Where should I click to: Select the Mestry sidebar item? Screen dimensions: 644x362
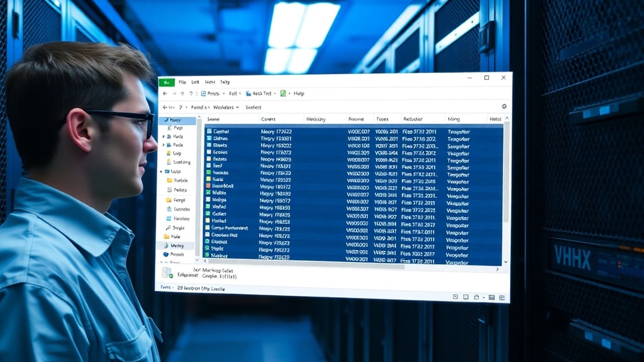[177, 246]
